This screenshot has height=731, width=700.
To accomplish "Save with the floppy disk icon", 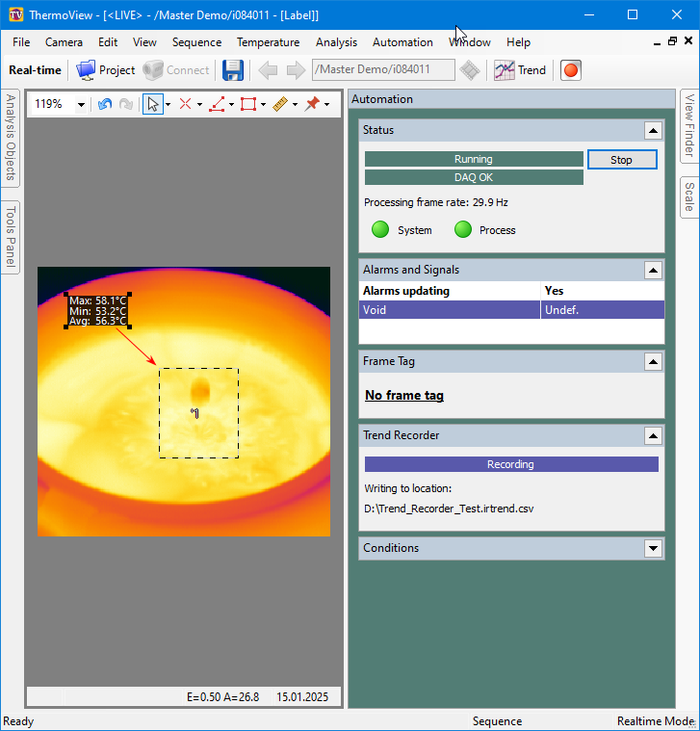I will pos(233,70).
